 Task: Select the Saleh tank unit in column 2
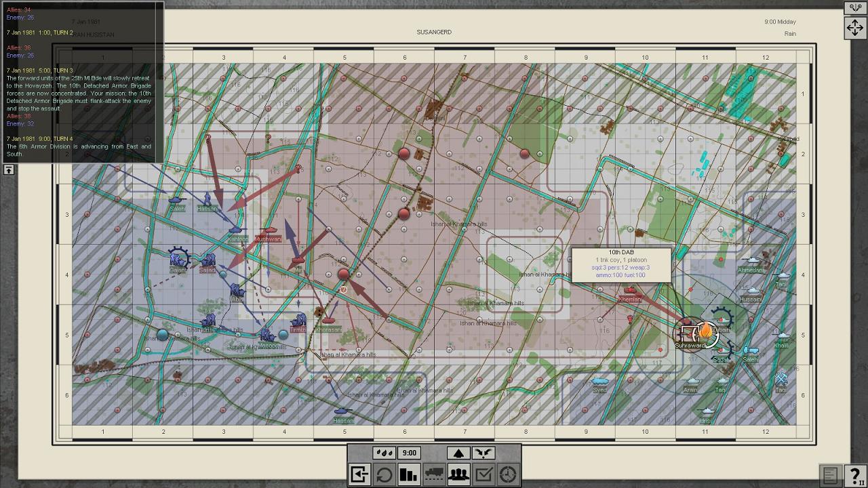[x=177, y=201]
